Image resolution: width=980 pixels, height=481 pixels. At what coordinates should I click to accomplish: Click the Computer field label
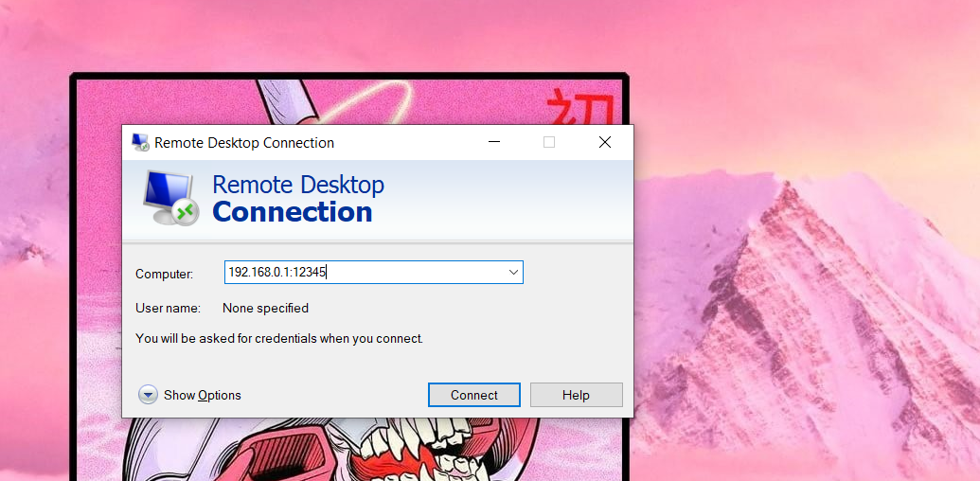click(164, 274)
